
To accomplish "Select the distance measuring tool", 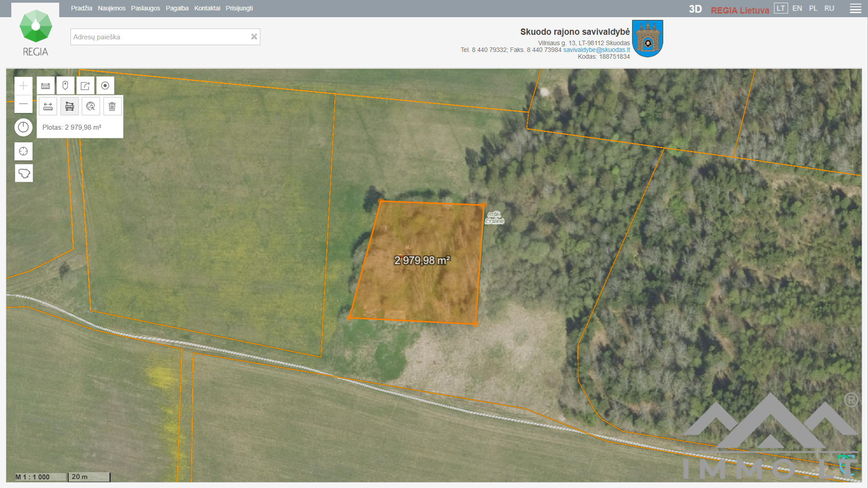I will click(48, 106).
